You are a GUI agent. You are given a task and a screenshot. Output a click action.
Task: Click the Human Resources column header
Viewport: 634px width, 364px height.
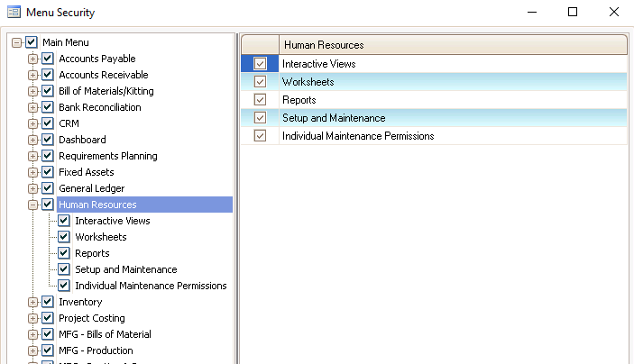coord(451,45)
